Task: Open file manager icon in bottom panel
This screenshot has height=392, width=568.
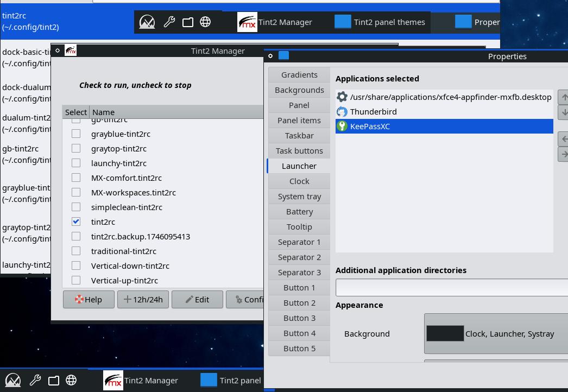Action: (54, 381)
